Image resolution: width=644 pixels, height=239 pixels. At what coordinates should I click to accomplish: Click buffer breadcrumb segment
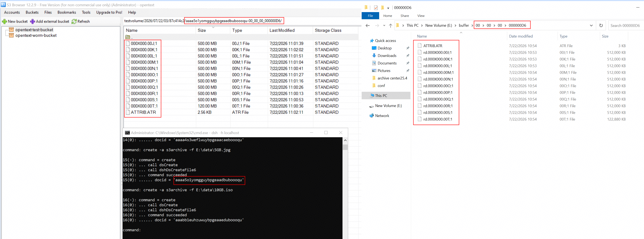pyautogui.click(x=464, y=25)
